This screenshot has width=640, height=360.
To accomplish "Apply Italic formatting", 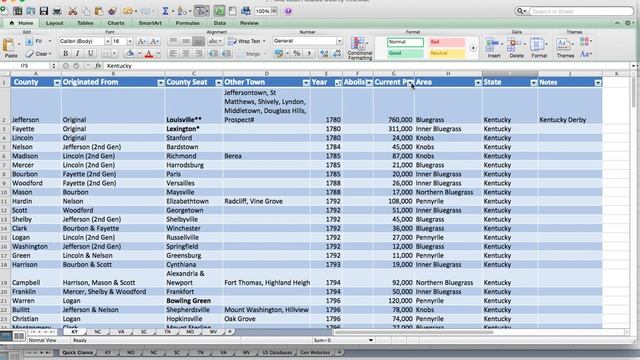I will point(78,53).
